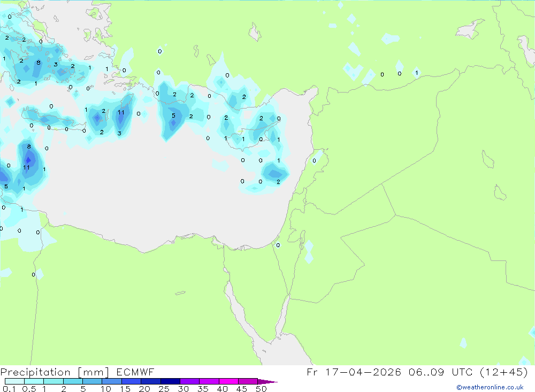Pick the 5–10 mm legend swatch
This screenshot has height=392, width=535.
(x=93, y=381)
